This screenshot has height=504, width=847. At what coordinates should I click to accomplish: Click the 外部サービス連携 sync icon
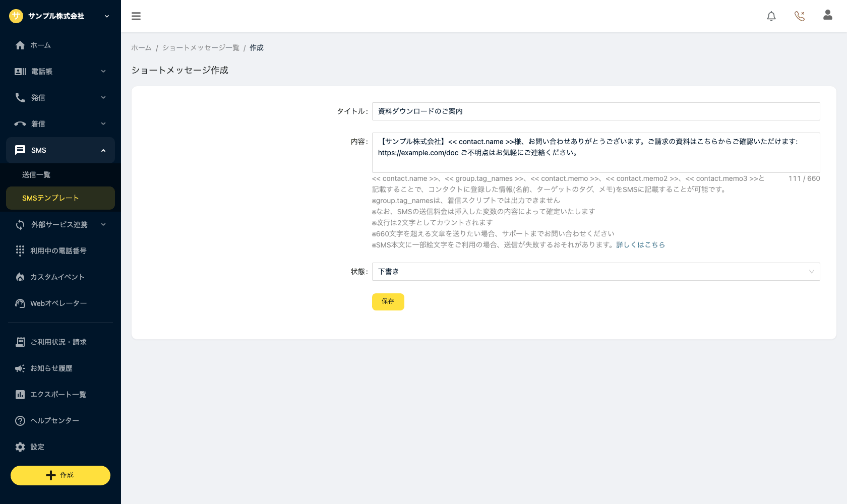pos(20,225)
